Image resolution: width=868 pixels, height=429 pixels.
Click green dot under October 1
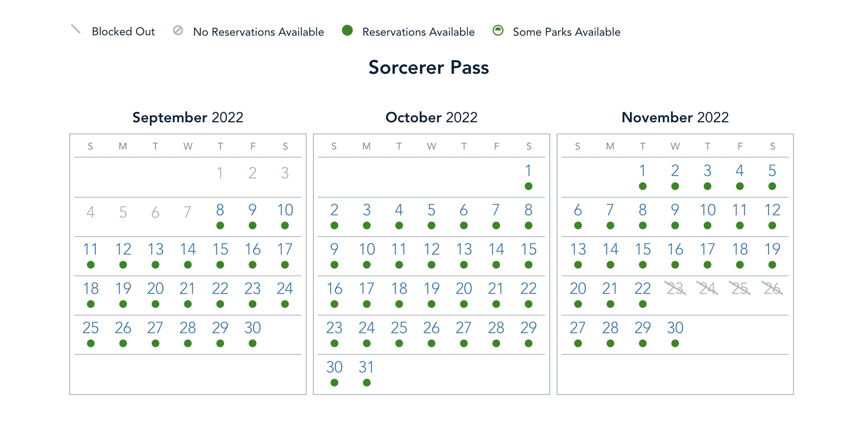(x=529, y=186)
